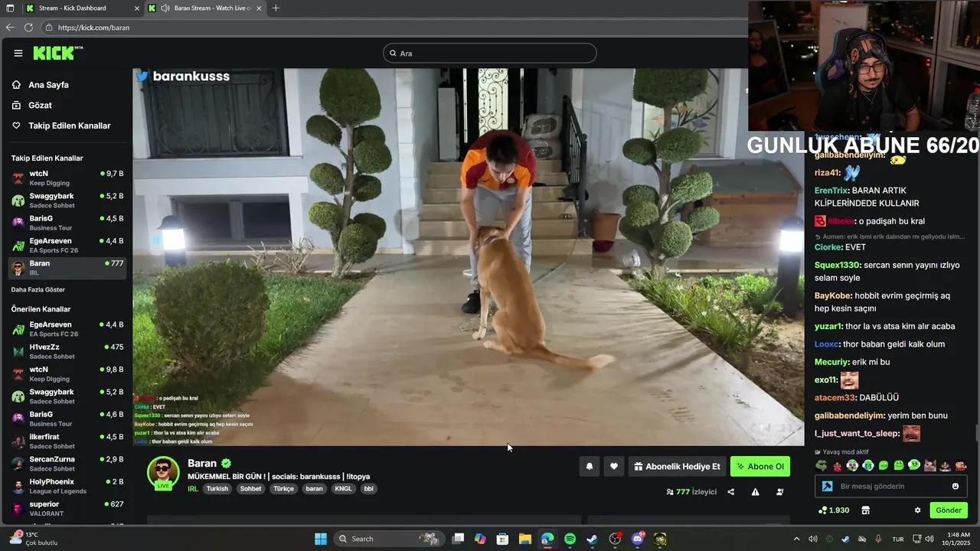This screenshot has height=551, width=980.
Task: Click the notification bell for Baran's channel
Action: [589, 466]
